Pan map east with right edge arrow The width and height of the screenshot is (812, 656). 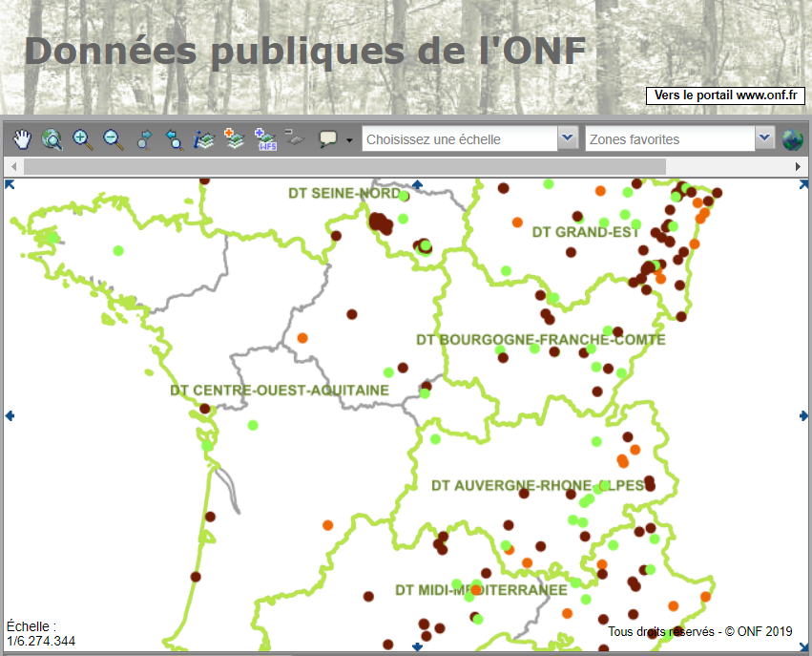[803, 415]
